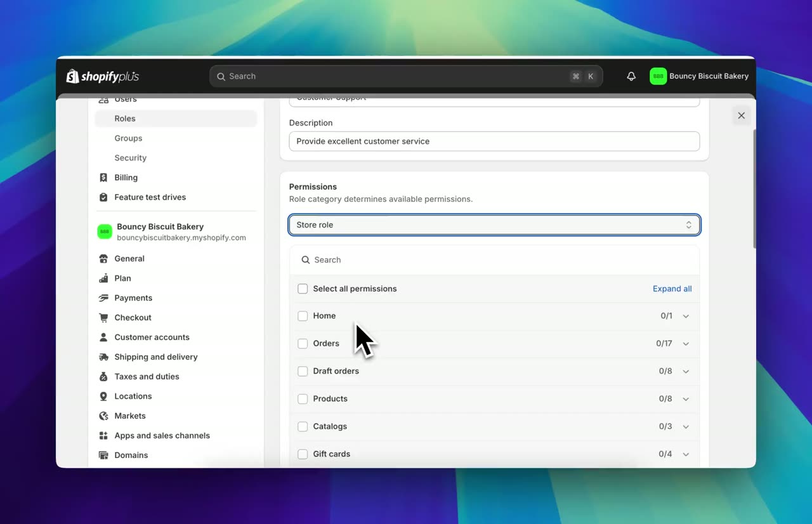
Task: Expand the Catalogs permissions chevron
Action: pyautogui.click(x=686, y=427)
